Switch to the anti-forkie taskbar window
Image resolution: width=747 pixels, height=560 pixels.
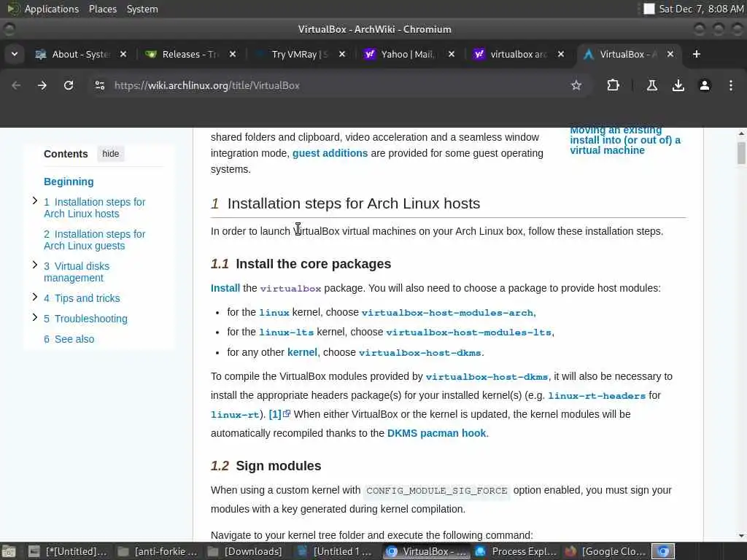click(158, 551)
